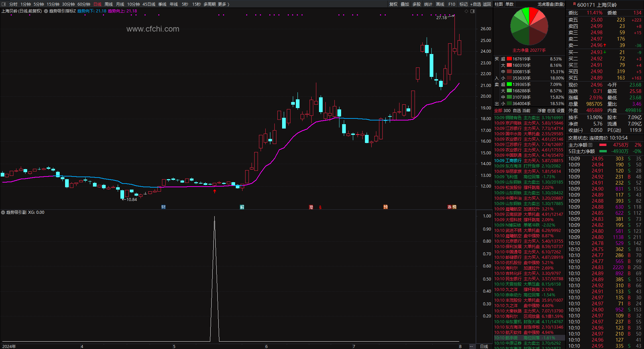
Task: Click the 返回 back button
Action: 487,4
